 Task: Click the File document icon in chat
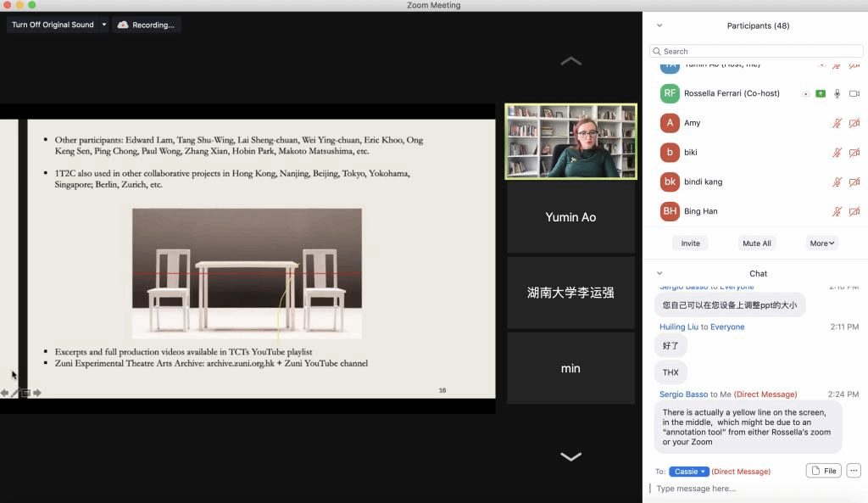click(815, 471)
